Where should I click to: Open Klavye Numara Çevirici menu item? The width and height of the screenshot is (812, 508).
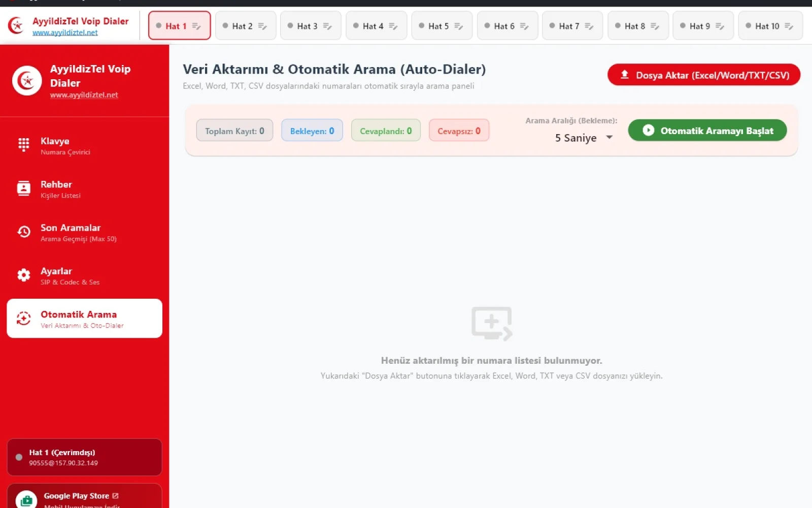pos(84,145)
